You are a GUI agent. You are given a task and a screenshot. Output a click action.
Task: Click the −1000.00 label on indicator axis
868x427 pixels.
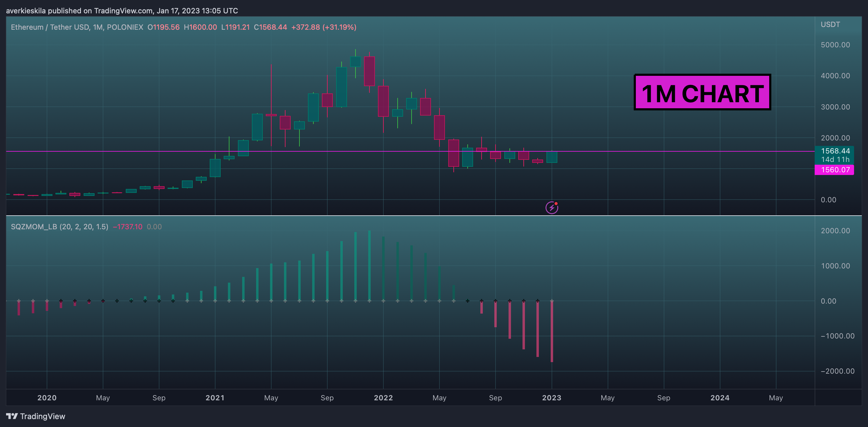[x=837, y=336]
